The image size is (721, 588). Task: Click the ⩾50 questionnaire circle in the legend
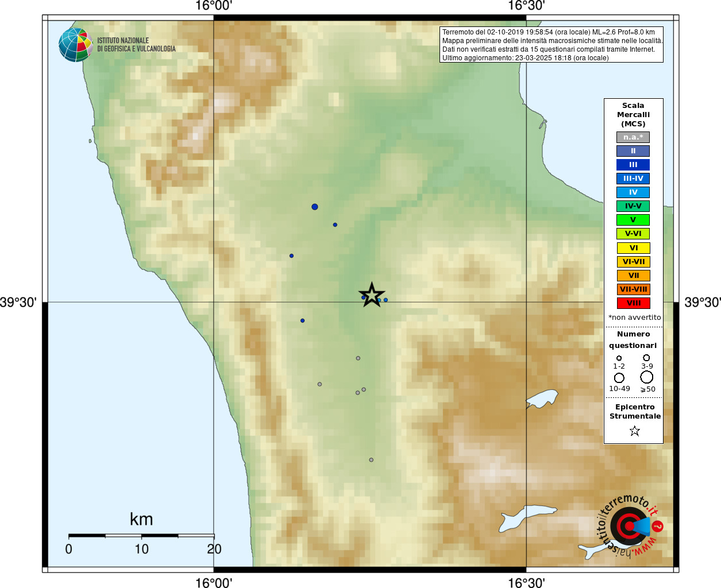tap(647, 377)
